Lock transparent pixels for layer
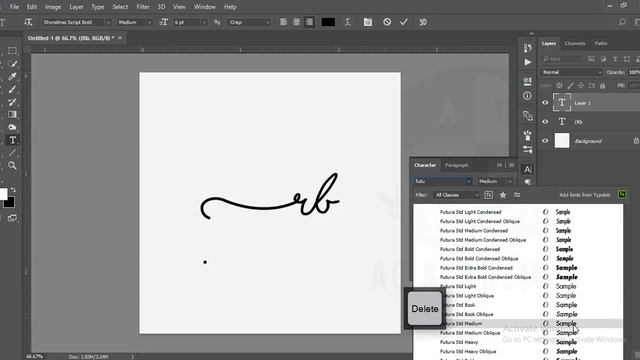Screen dimensions: 640x360 tap(559, 85)
